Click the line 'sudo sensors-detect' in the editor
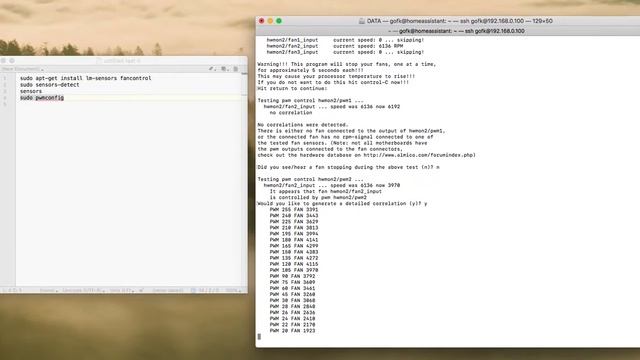The image size is (640, 360). pos(50,84)
